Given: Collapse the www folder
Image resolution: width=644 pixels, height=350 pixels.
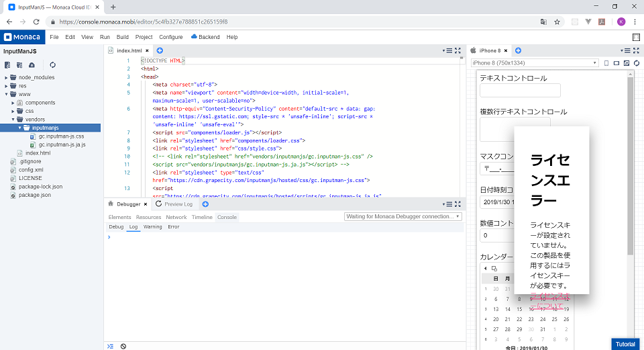Looking at the screenshot, I should (x=6, y=94).
